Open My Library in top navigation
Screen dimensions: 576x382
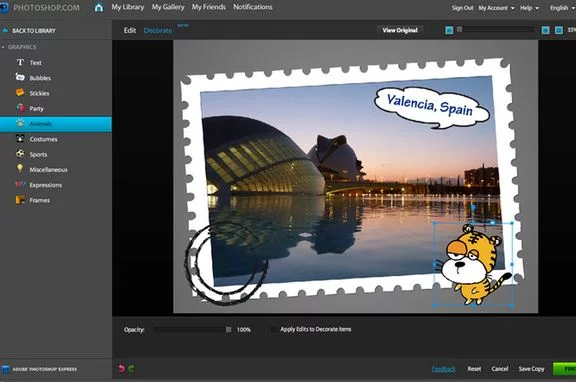point(128,7)
